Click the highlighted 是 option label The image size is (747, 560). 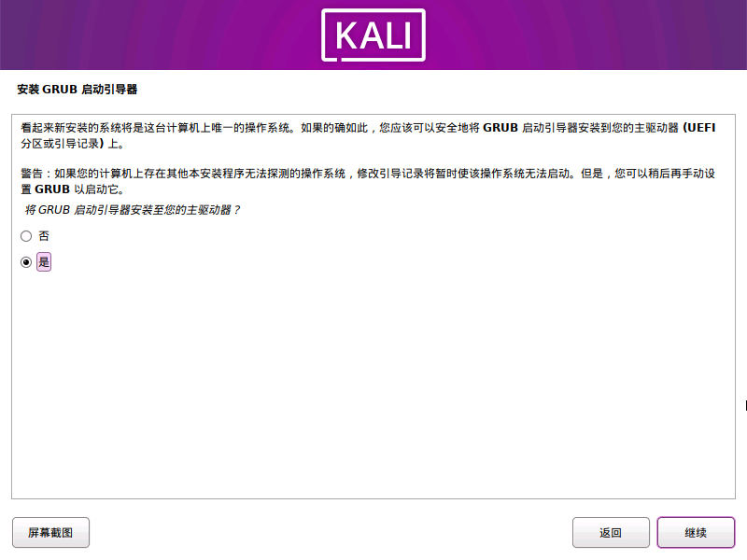point(44,262)
